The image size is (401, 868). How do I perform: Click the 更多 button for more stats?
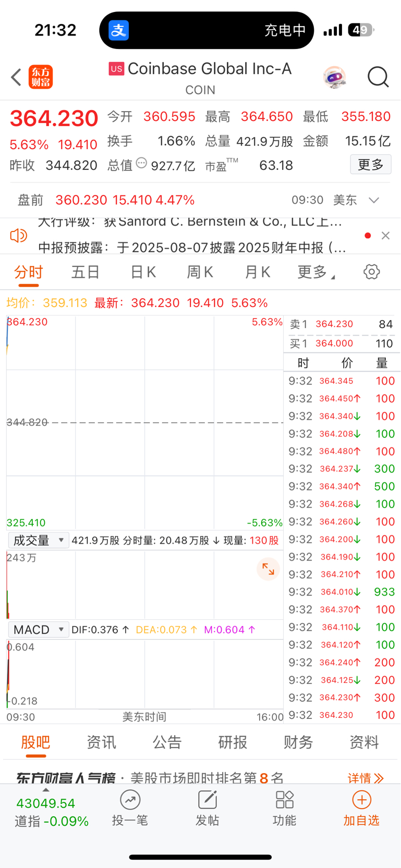[371, 165]
